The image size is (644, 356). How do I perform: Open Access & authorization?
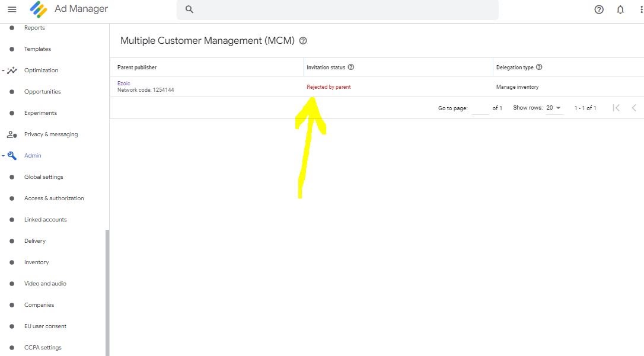(x=54, y=198)
